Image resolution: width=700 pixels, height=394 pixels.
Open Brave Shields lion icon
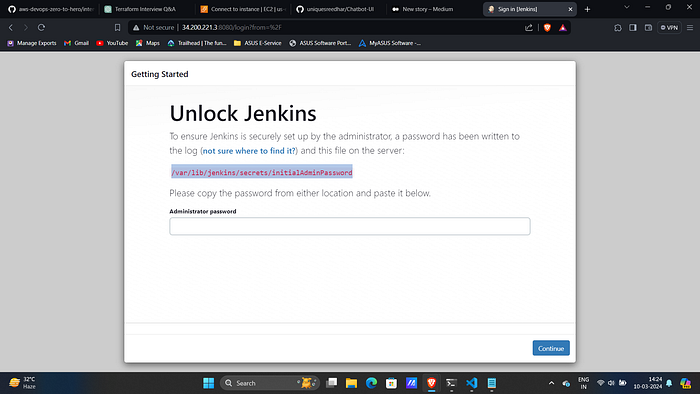point(547,28)
